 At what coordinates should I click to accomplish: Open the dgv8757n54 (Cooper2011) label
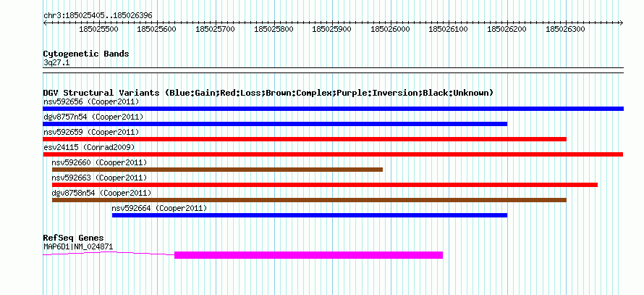point(93,117)
